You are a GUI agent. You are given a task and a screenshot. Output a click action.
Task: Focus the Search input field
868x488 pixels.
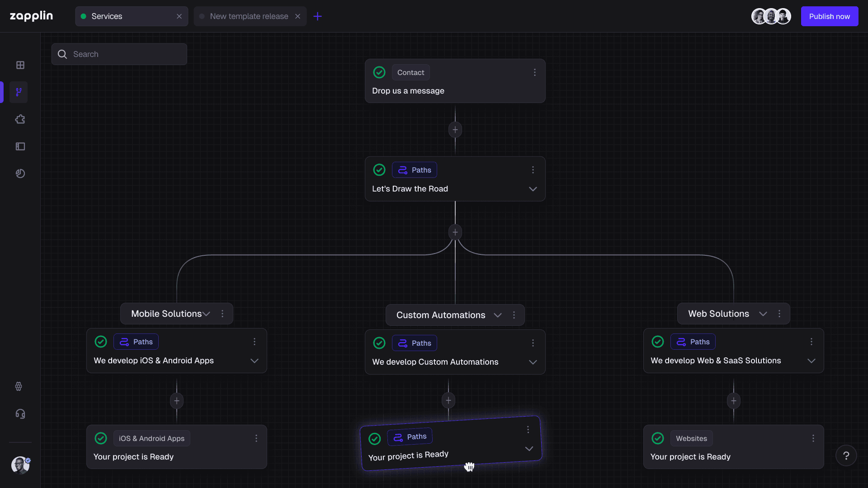pos(119,54)
